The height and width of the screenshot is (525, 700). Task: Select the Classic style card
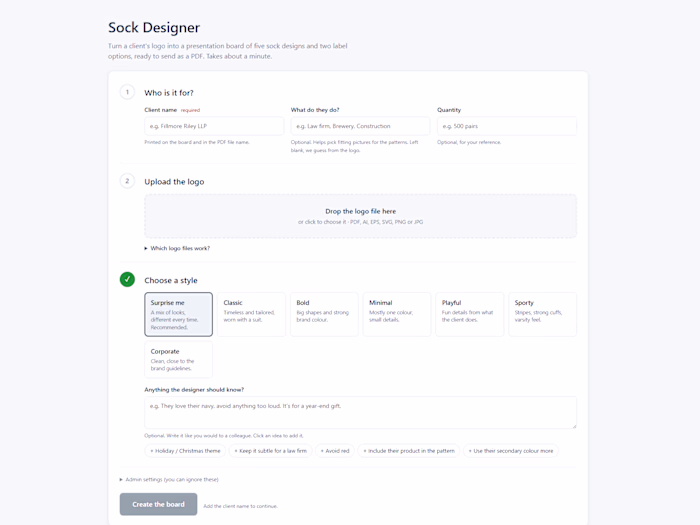coord(251,314)
